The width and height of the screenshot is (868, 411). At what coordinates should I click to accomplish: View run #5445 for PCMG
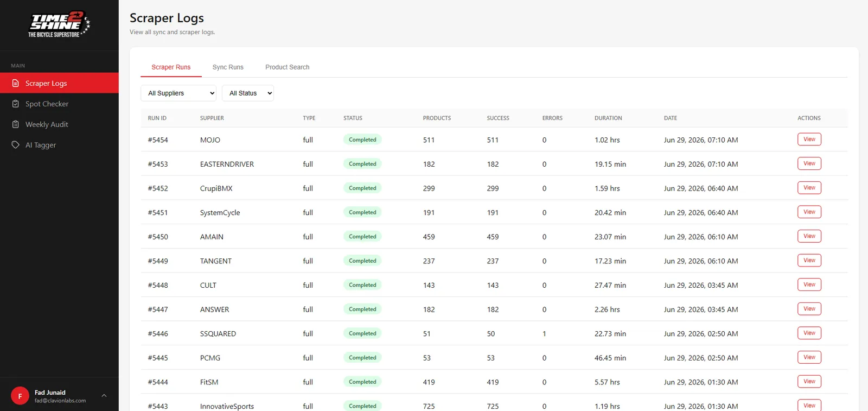pos(809,357)
